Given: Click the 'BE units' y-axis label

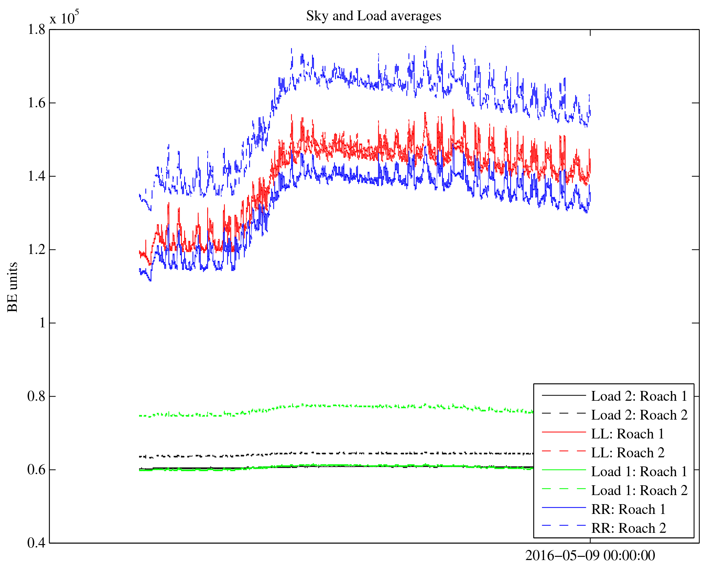Looking at the screenshot, I should pyautogui.click(x=13, y=287).
